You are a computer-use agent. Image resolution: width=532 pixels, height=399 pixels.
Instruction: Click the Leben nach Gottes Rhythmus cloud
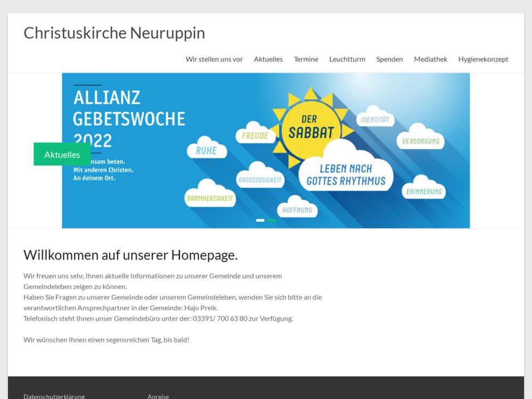[x=346, y=174]
